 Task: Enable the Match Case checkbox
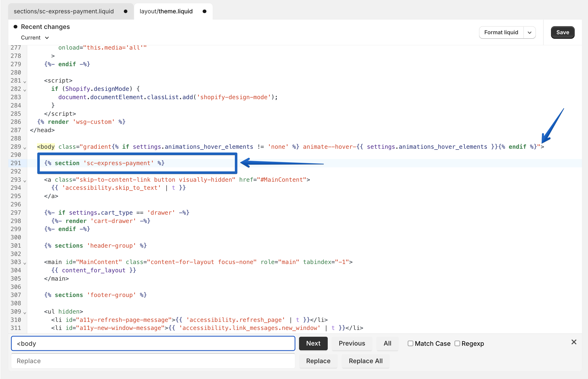(410, 344)
